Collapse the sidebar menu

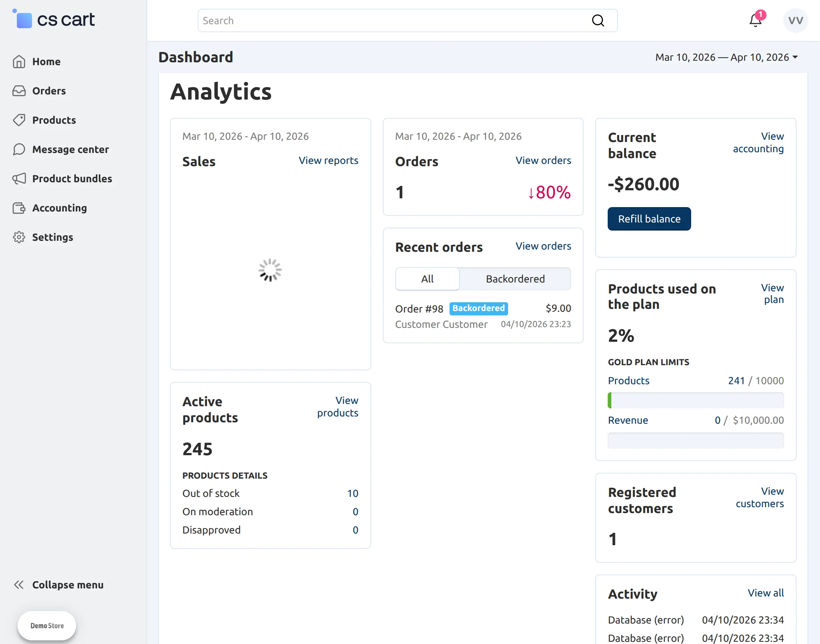(59, 585)
